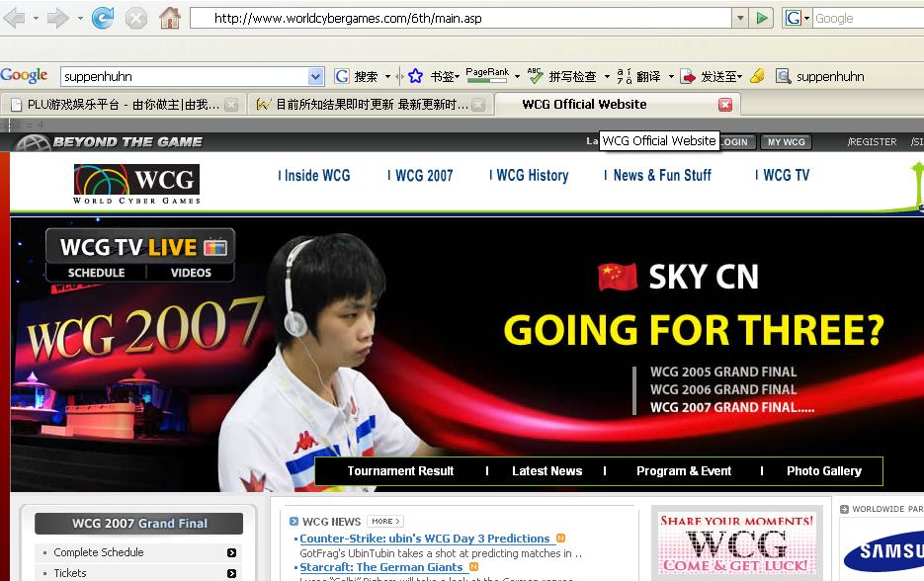Screen dimensions: 924x581
Task: Click the green Go arrow button
Action: [x=761, y=18]
